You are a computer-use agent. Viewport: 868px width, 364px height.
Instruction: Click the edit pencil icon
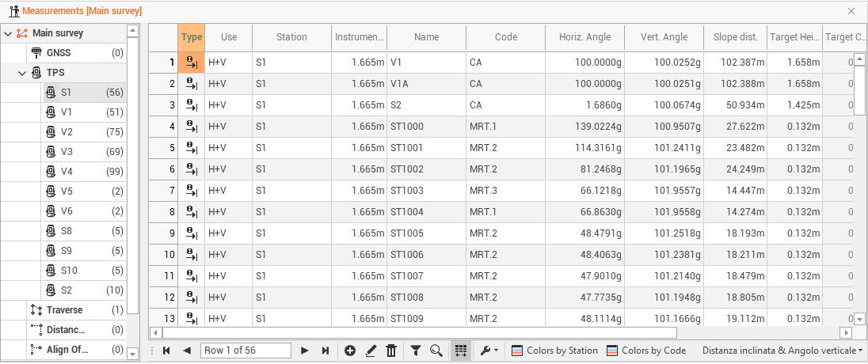point(371,351)
